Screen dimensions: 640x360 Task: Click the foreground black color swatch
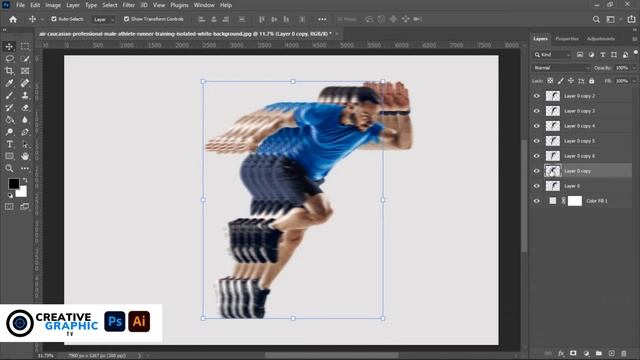click(x=13, y=184)
